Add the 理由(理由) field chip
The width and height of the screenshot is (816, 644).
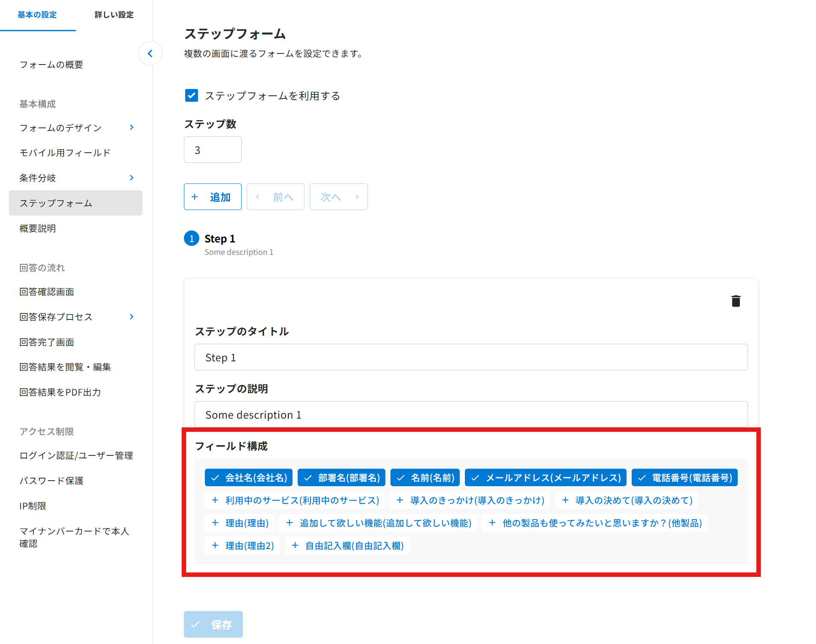239,523
